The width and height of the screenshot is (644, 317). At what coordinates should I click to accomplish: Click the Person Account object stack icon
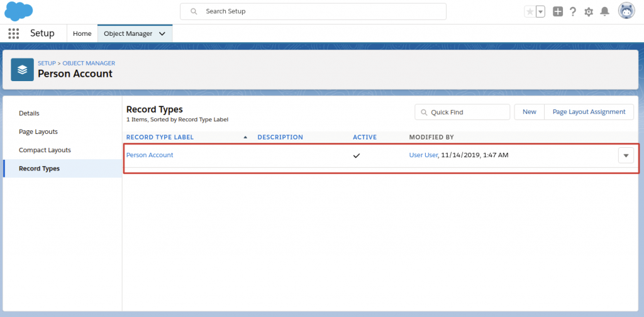point(23,69)
